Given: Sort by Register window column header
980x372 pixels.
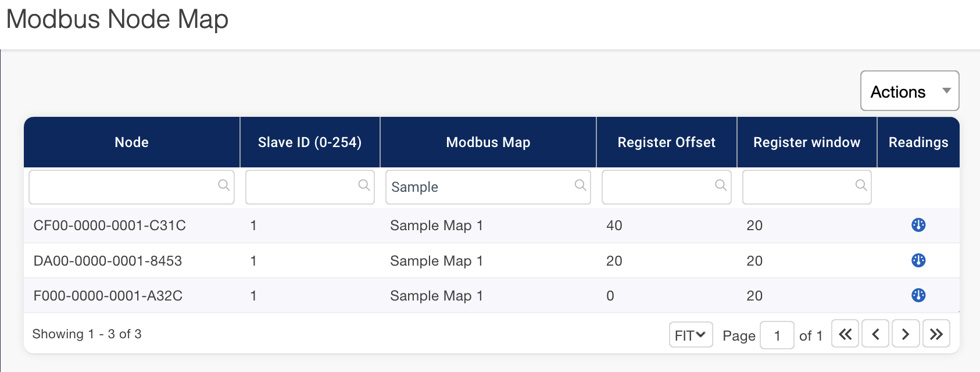Looking at the screenshot, I should point(806,142).
